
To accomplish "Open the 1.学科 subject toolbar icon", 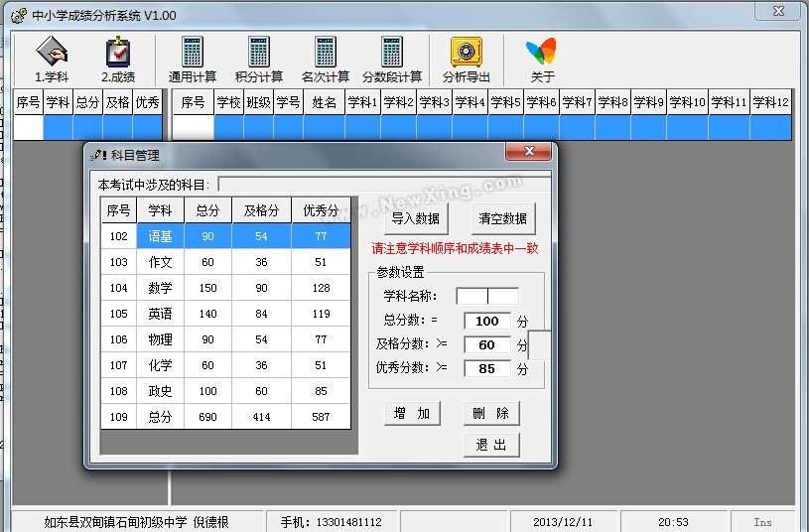I will [52, 58].
